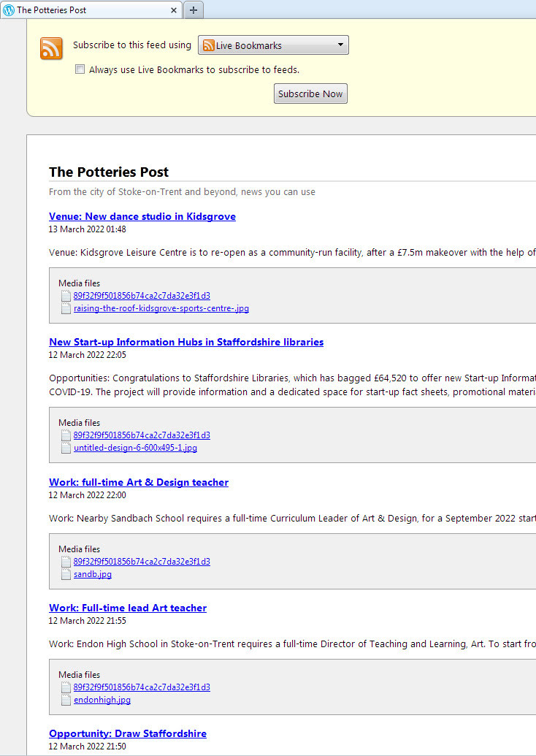
Task: Open the Live Bookmarks dropdown
Action: [x=273, y=45]
